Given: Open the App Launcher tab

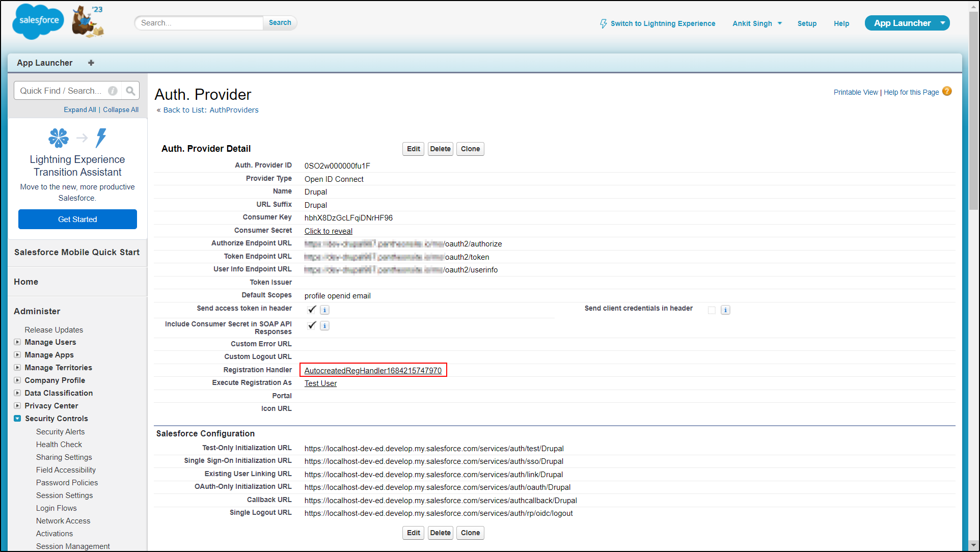Looking at the screenshot, I should point(44,63).
